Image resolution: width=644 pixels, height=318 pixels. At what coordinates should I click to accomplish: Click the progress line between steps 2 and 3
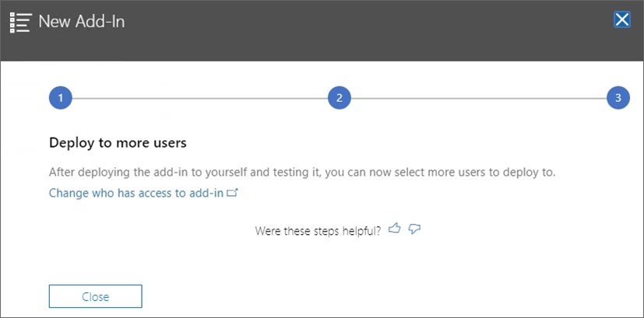[x=478, y=98]
